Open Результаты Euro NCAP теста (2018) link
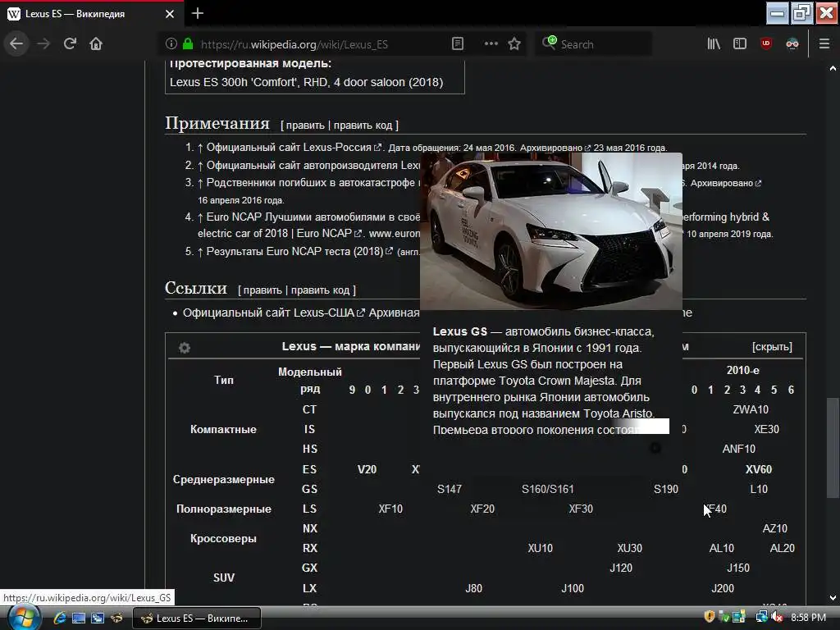 click(x=294, y=252)
